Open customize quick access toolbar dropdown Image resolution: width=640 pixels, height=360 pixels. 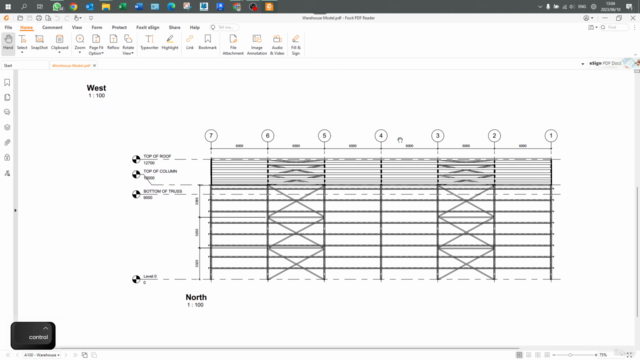[91, 18]
